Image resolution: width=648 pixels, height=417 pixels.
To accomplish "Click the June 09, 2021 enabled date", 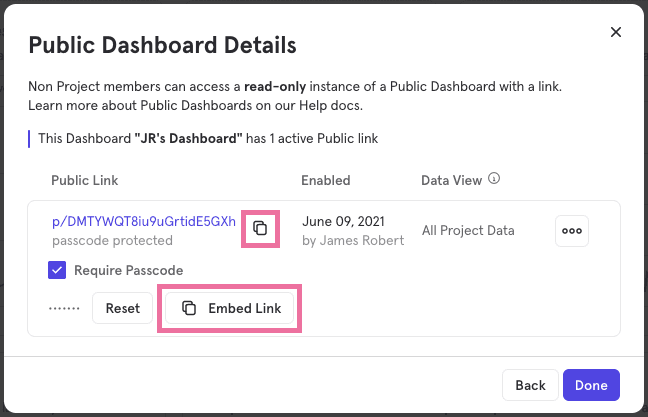I will (x=342, y=221).
